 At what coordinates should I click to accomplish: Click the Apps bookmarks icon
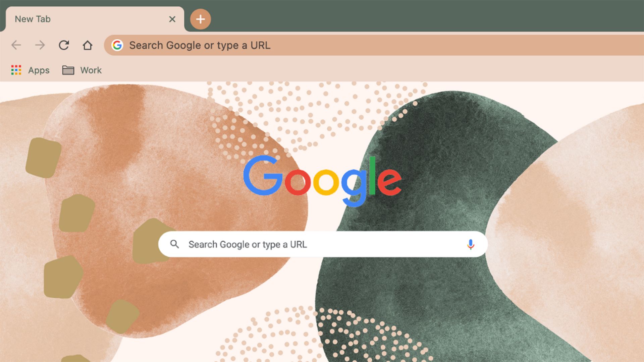[16, 70]
